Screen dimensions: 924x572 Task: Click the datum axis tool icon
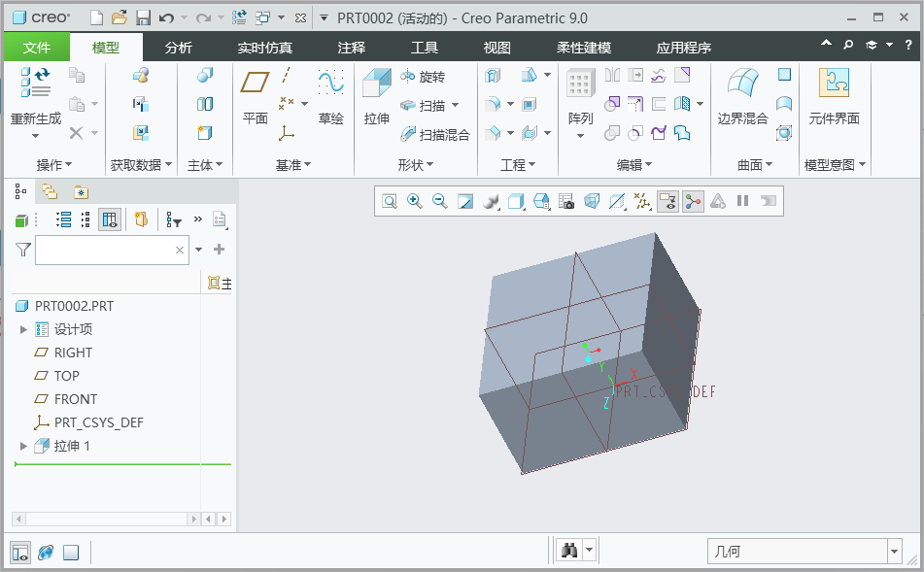(287, 75)
